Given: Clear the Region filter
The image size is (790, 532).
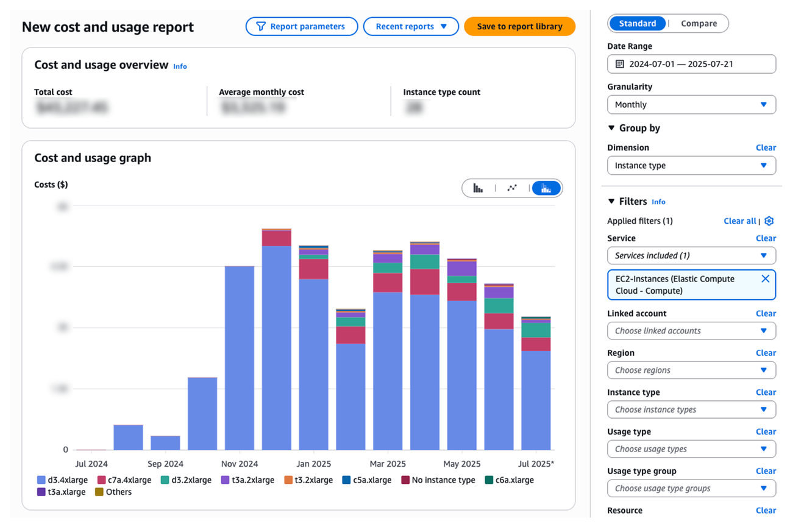Looking at the screenshot, I should pyautogui.click(x=766, y=353).
